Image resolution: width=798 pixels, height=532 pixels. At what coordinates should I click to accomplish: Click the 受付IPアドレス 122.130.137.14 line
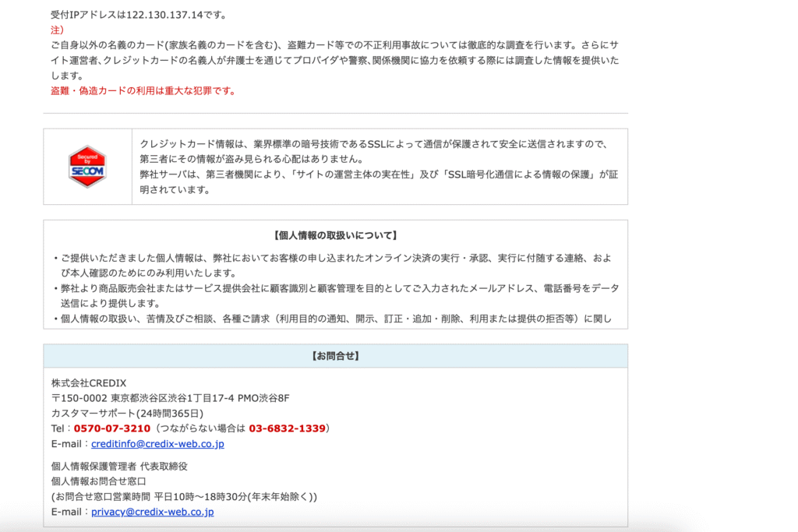[x=139, y=15]
